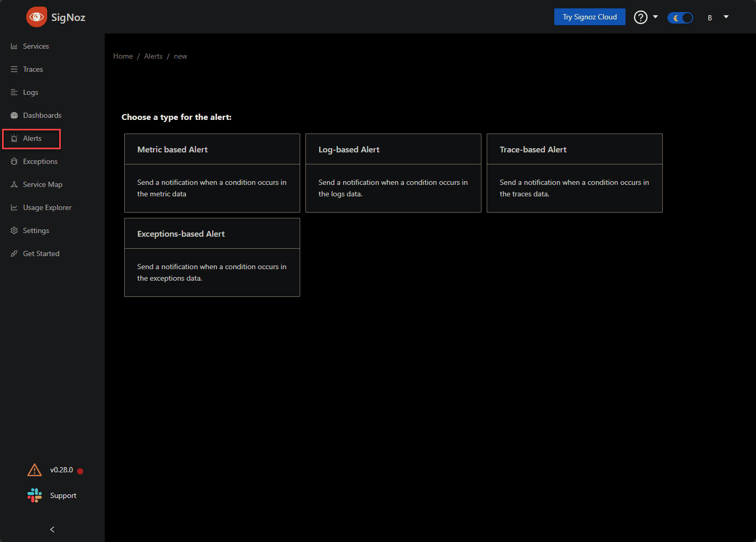Click the Alerts bell icon
This screenshot has height=542, width=756.
click(14, 138)
